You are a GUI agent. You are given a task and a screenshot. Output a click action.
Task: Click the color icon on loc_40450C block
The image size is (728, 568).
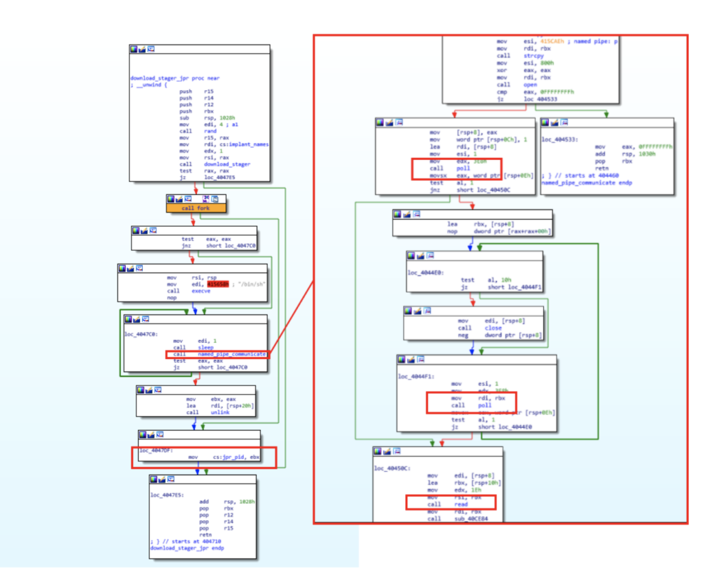(378, 452)
